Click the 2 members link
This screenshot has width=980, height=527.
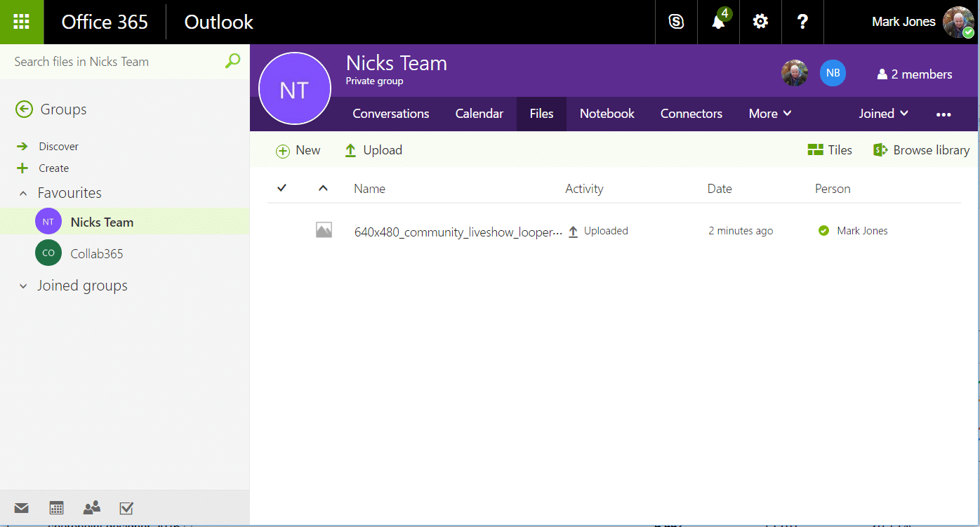pos(915,74)
